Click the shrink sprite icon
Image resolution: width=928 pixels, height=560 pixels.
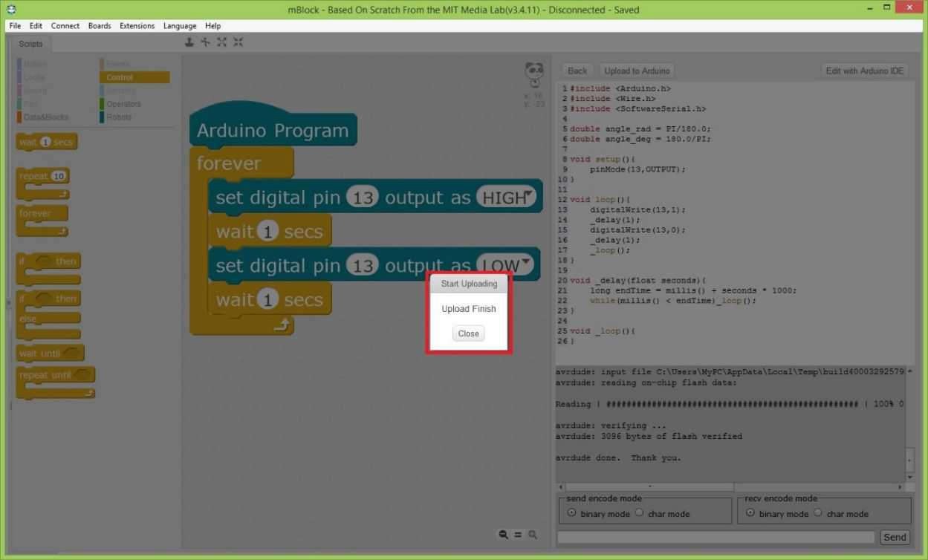[239, 42]
